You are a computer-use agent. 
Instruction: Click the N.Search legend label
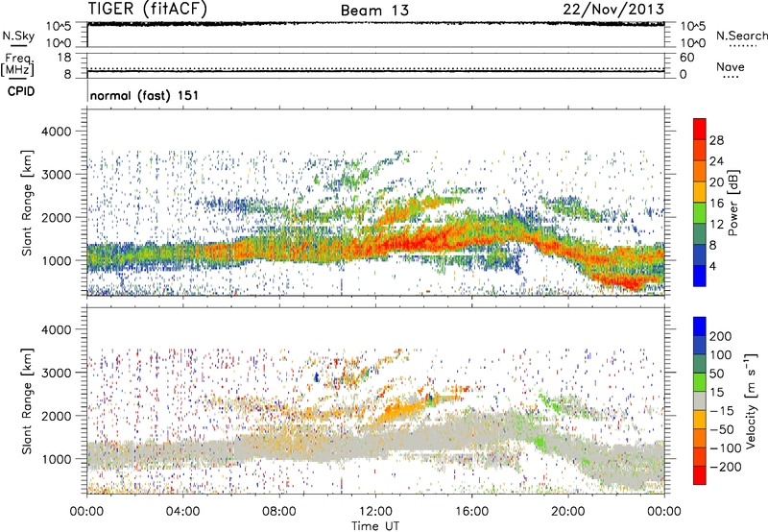[741, 36]
